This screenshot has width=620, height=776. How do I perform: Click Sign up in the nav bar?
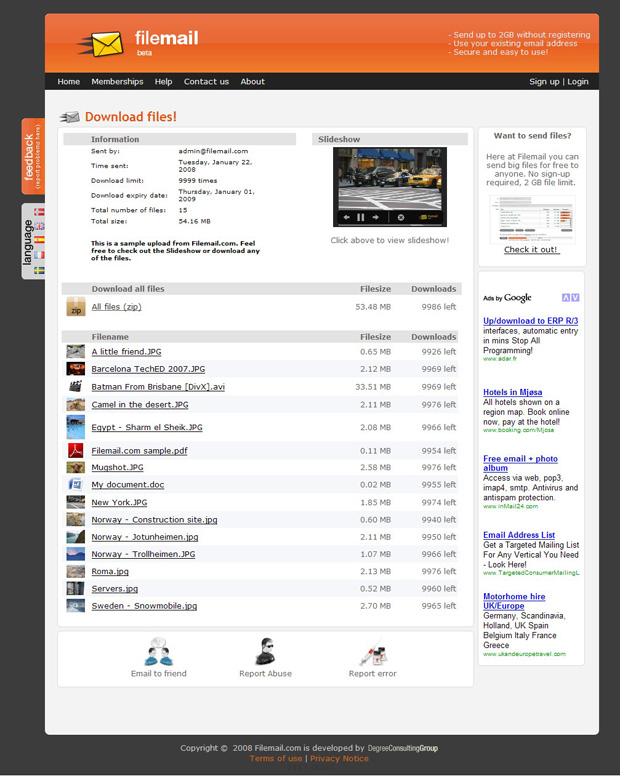(x=544, y=82)
